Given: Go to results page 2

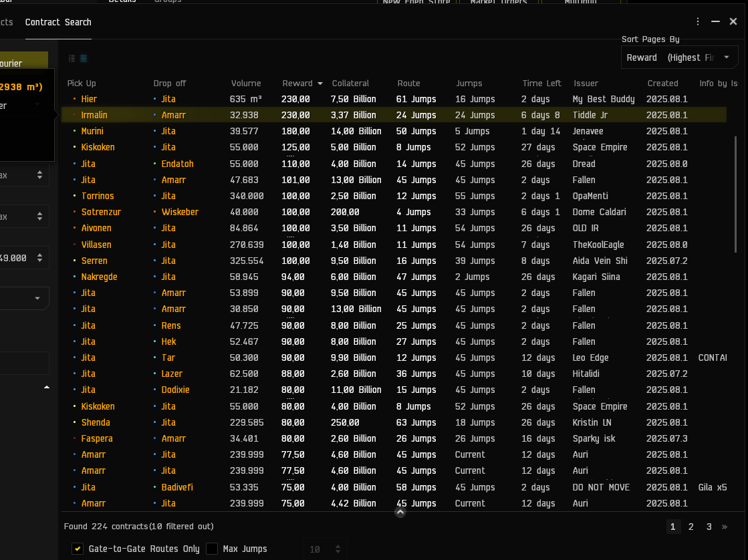Looking at the screenshot, I should (x=691, y=527).
